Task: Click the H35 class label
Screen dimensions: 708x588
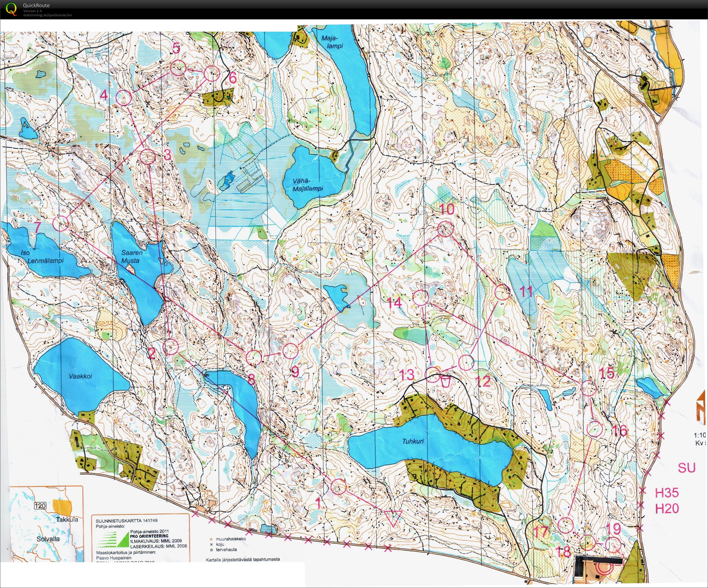Action: click(x=666, y=493)
